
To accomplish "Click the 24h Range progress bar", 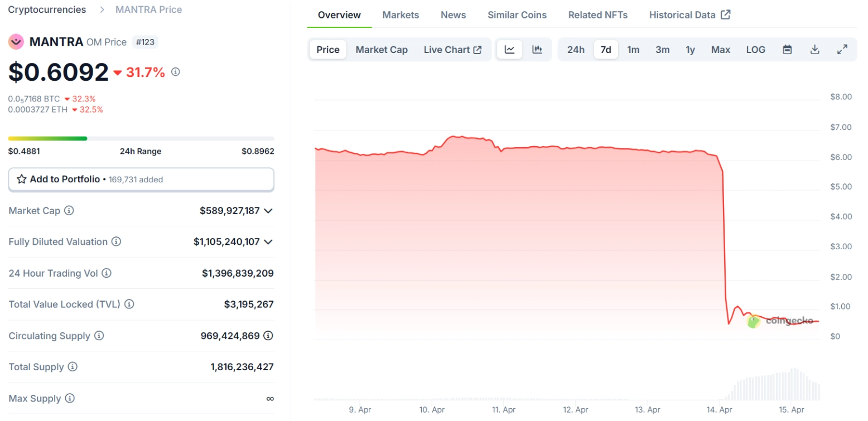I will click(141, 138).
